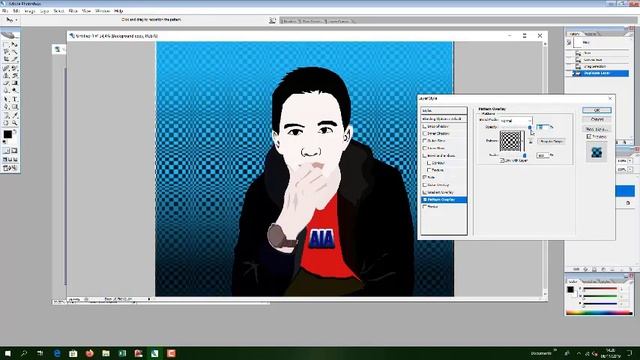The height and width of the screenshot is (360, 640).
Task: Select the Gradient tool
Action: pyautogui.click(x=14, y=83)
